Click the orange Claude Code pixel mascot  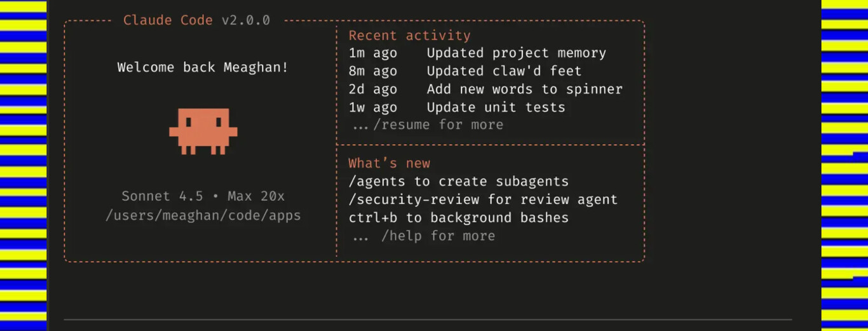(x=203, y=131)
